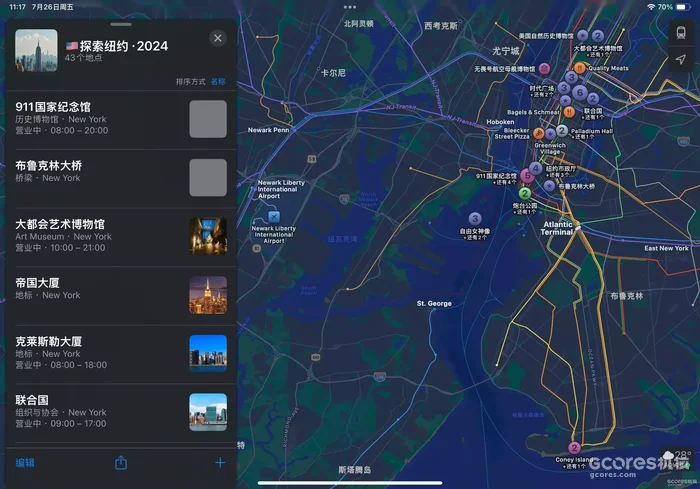Select the 布鲁克林大桥 placeholder thumbnail
700x489 pixels.
[x=208, y=177]
